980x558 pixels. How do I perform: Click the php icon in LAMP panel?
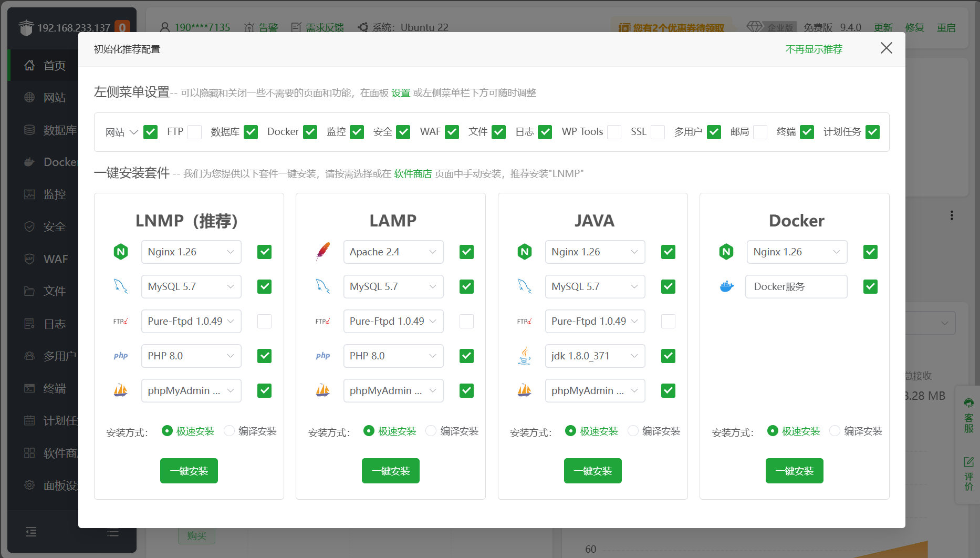click(322, 356)
